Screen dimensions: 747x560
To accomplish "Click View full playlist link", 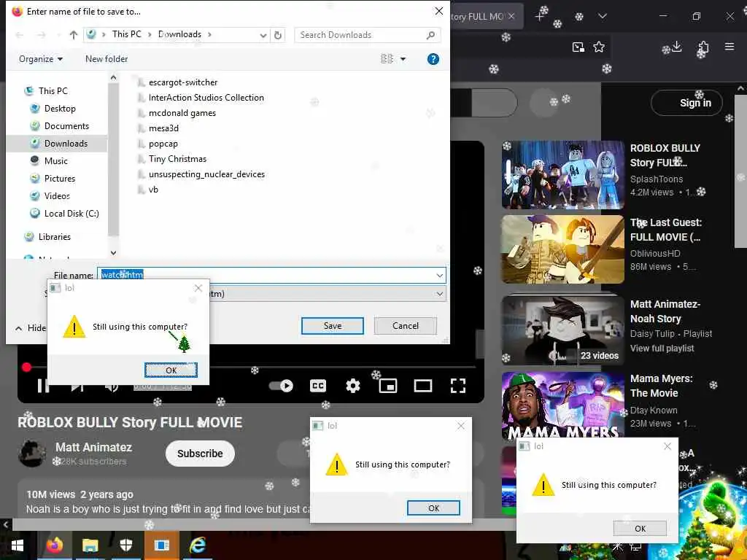I will [662, 349].
